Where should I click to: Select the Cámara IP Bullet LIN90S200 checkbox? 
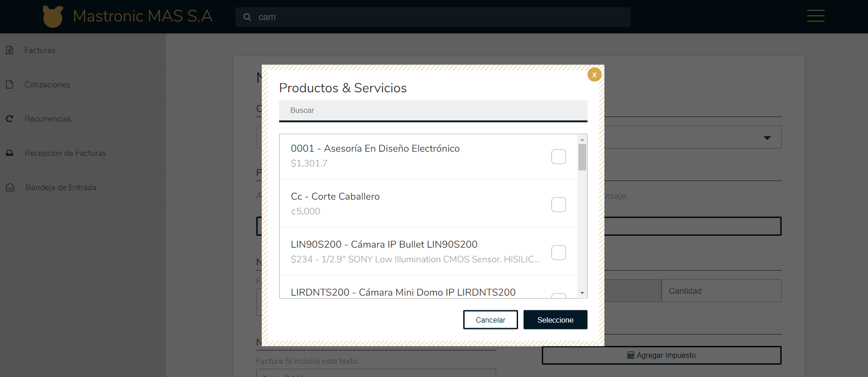click(558, 253)
